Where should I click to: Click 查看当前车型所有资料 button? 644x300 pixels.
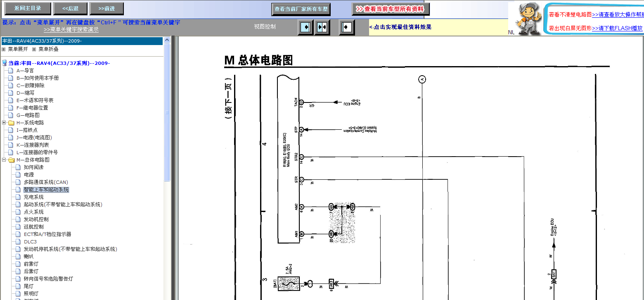391,9
